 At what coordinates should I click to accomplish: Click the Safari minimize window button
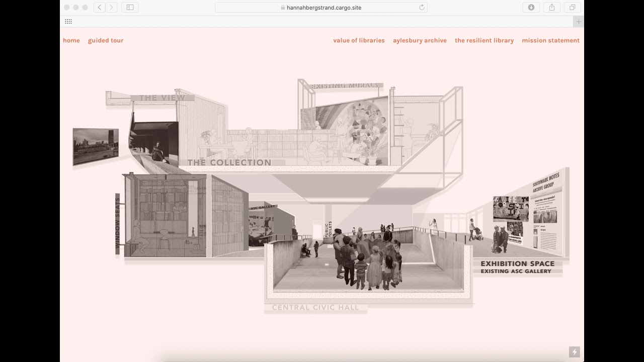point(76,7)
